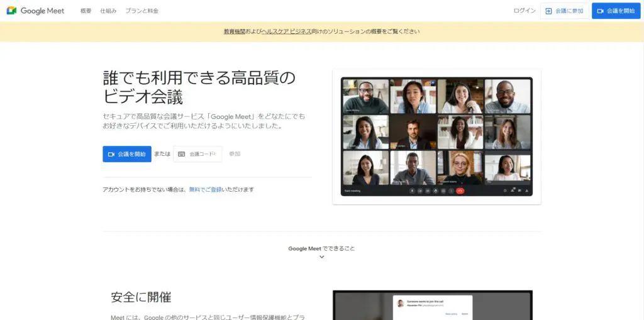644x320 pixels.
Task: Click the 参加 button beside code field
Action: point(235,154)
